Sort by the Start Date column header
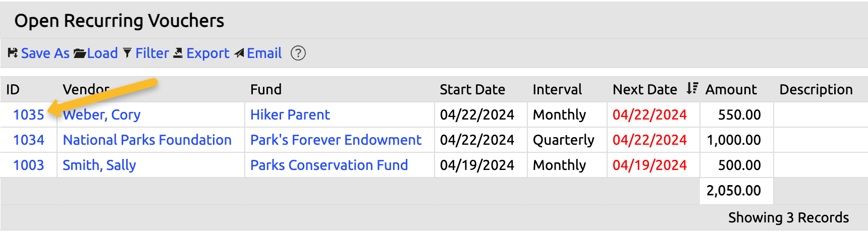This screenshot has height=232, width=868. (472, 90)
